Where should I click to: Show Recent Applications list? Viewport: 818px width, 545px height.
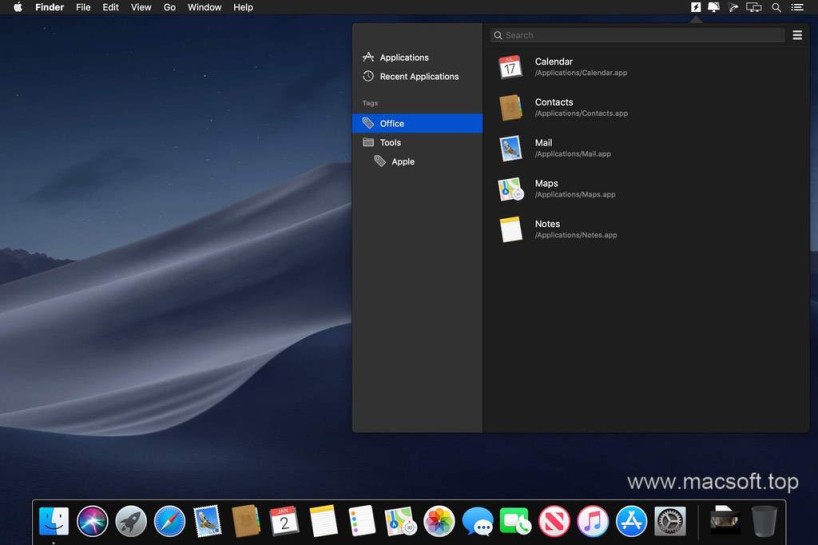click(419, 77)
